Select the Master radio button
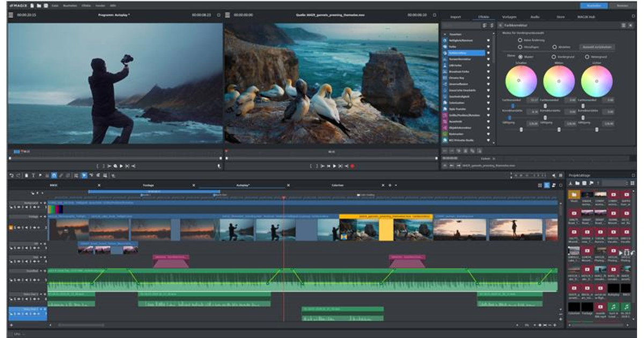 click(x=520, y=56)
